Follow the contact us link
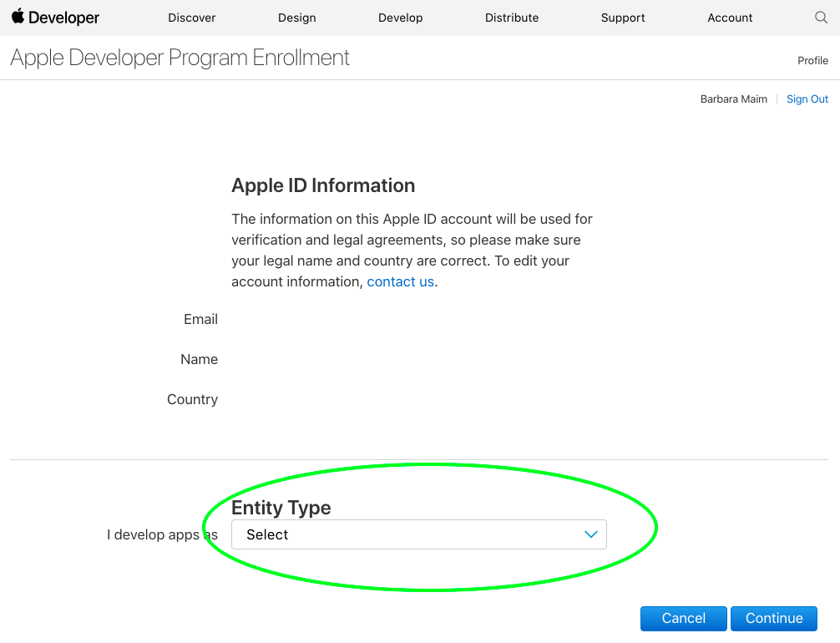This screenshot has height=643, width=840. pyautogui.click(x=400, y=282)
